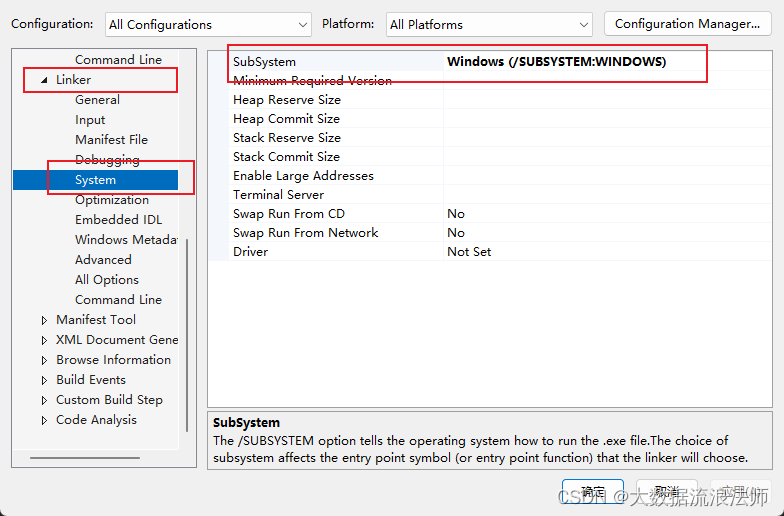Click the OK (确定) button
The width and height of the screenshot is (784, 516).
pos(593,492)
